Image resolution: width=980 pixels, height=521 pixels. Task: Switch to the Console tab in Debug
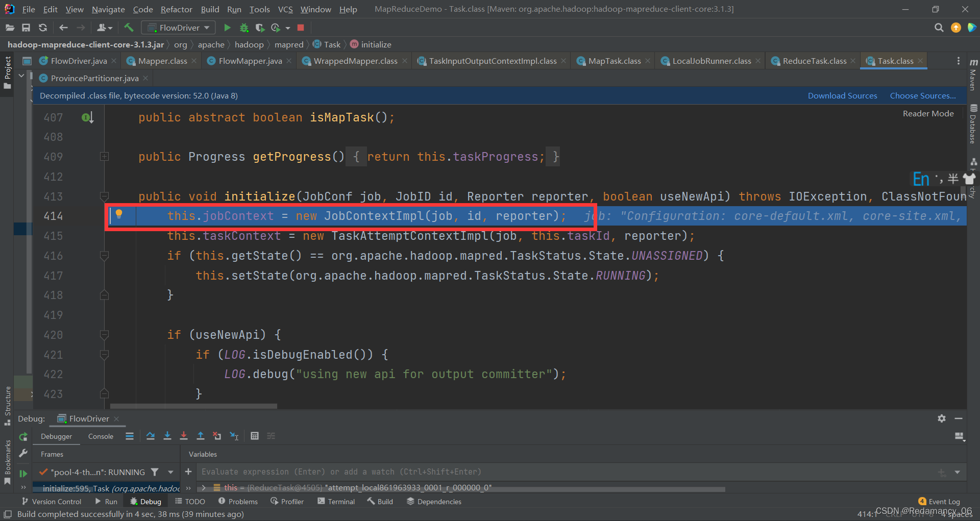click(x=101, y=436)
